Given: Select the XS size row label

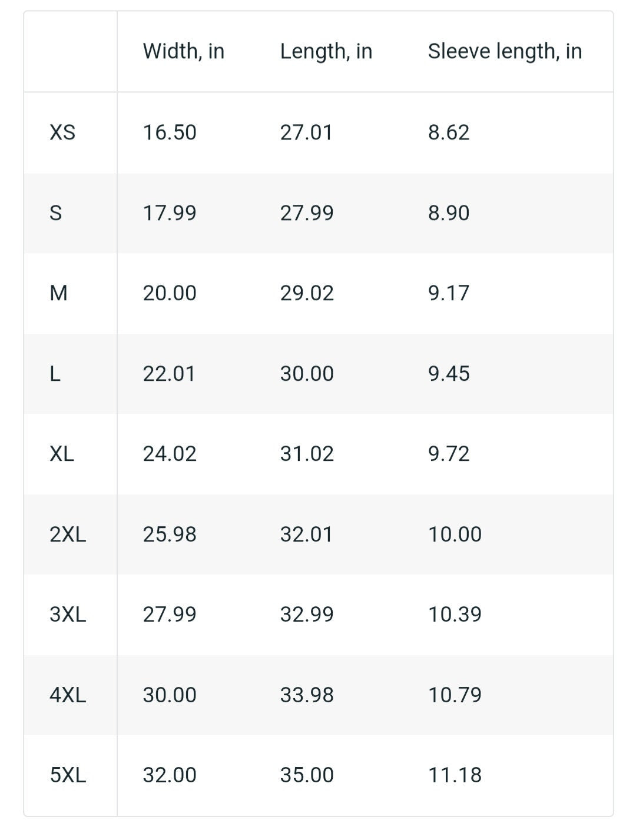Looking at the screenshot, I should 62,132.
